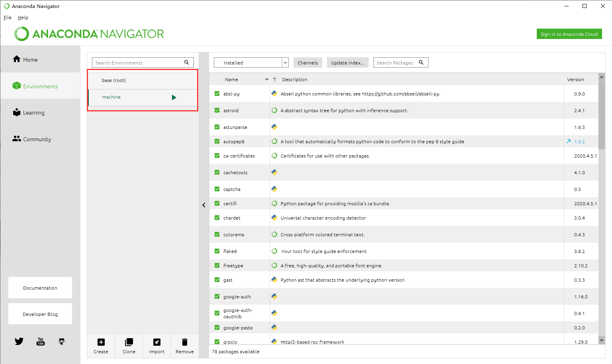Sign in to Anaconda Cloud
The width and height of the screenshot is (612, 364).
click(x=569, y=34)
